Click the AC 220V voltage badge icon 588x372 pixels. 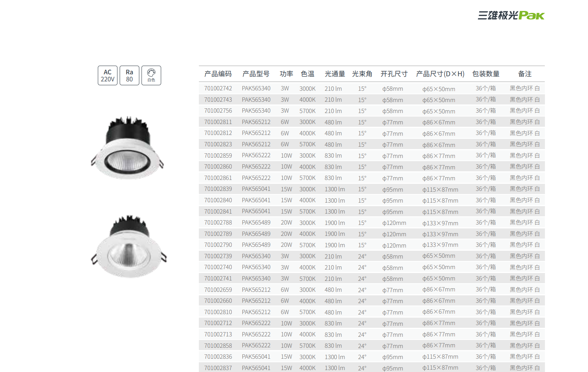pos(108,75)
